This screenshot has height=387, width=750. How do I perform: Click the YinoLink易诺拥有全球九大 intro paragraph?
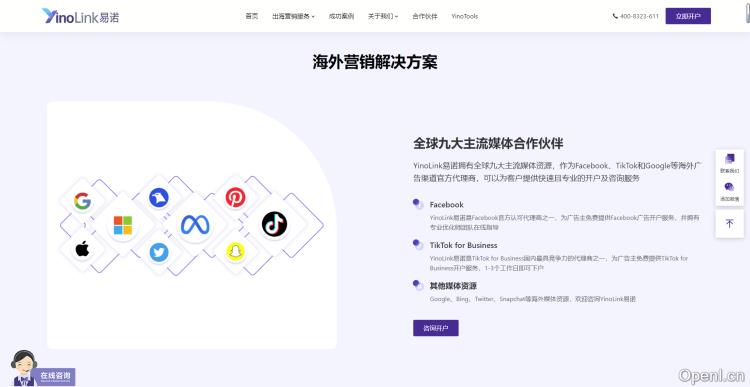click(x=557, y=172)
